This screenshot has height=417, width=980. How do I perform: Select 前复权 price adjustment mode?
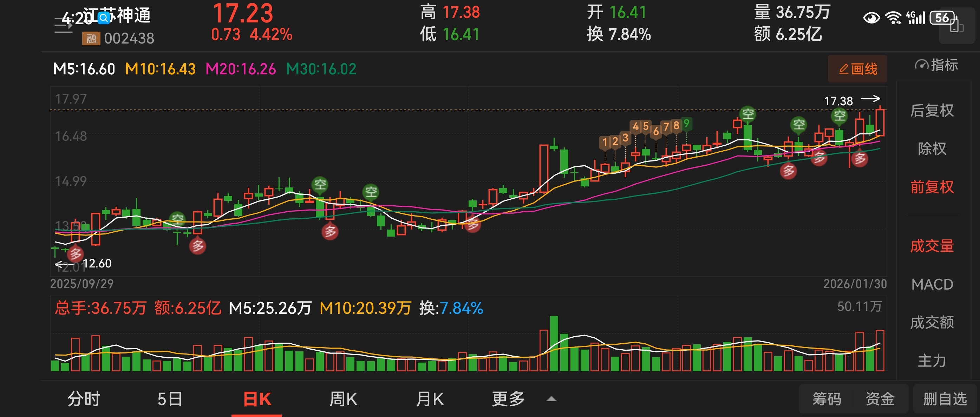coord(932,187)
